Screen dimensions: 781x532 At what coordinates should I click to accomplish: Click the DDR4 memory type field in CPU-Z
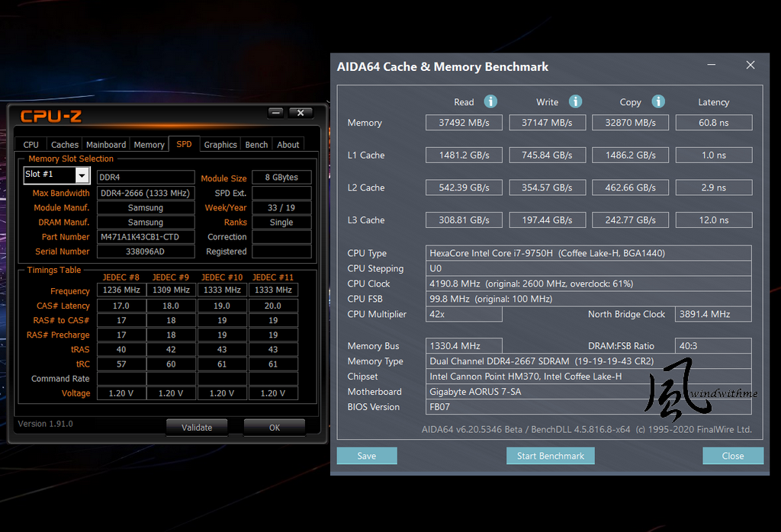pyautogui.click(x=146, y=177)
